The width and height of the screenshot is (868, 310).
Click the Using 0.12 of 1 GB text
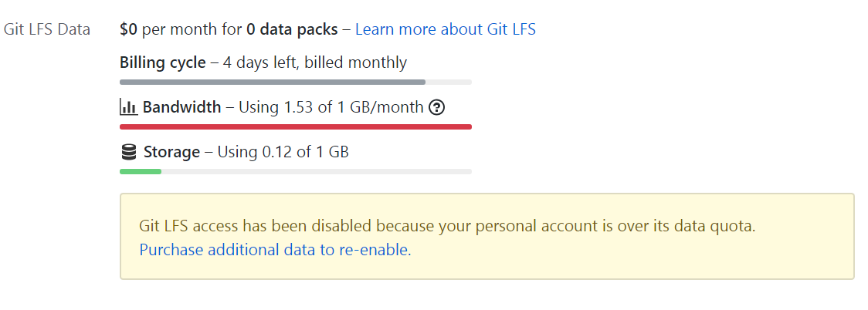click(x=283, y=152)
